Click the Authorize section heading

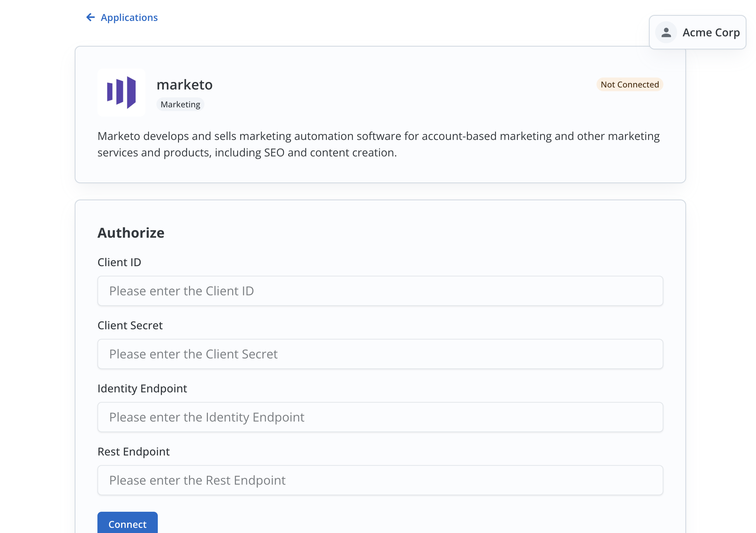point(131,233)
